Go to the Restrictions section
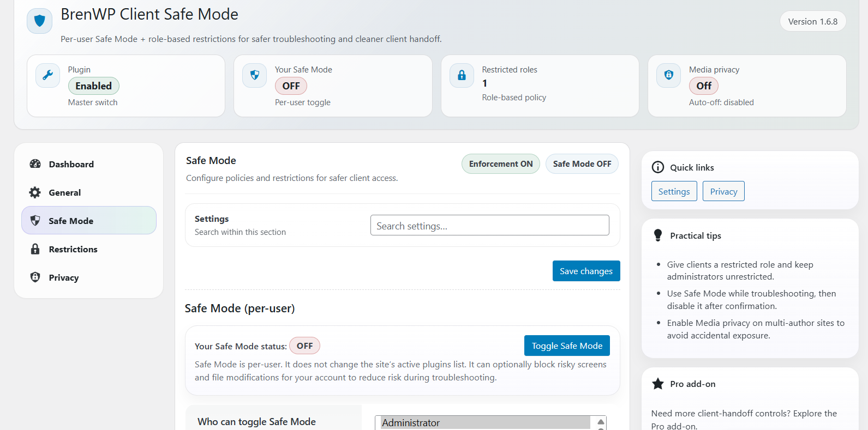Screen dimensions: 868x430 73,249
